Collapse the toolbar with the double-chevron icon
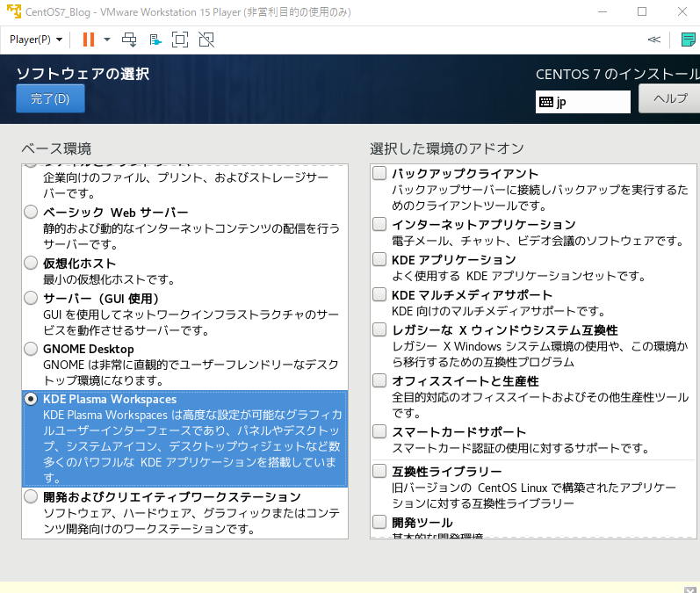This screenshot has width=700, height=593. click(654, 40)
